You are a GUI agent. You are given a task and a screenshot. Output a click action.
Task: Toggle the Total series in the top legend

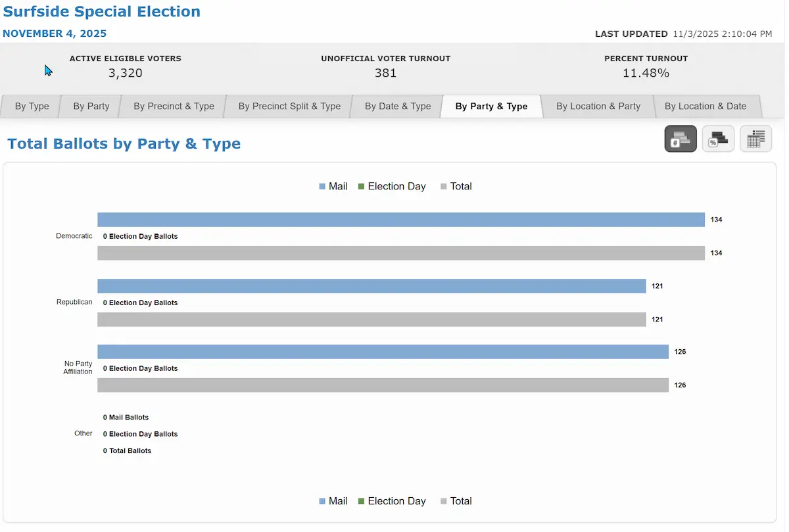point(456,186)
